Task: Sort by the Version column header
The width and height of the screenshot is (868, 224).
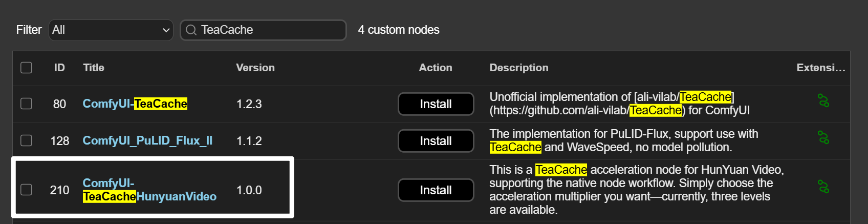Action: 255,68
